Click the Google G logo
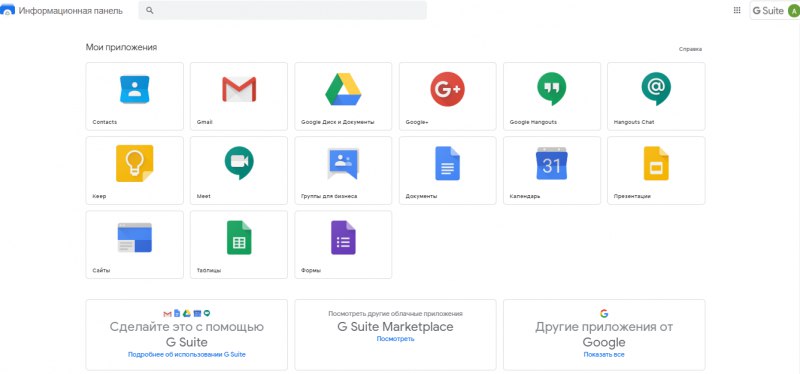Image resolution: width=800 pixels, height=374 pixels. [604, 313]
